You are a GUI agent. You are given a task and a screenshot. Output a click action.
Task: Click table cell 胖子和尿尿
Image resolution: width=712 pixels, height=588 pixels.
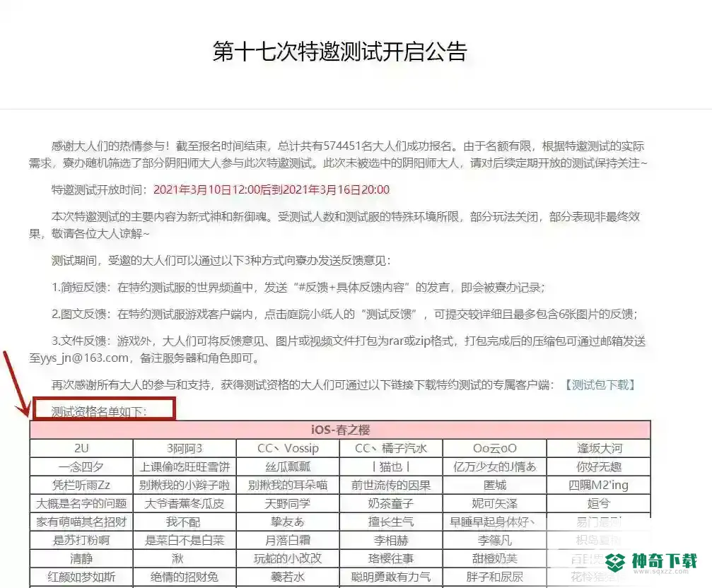point(494,577)
